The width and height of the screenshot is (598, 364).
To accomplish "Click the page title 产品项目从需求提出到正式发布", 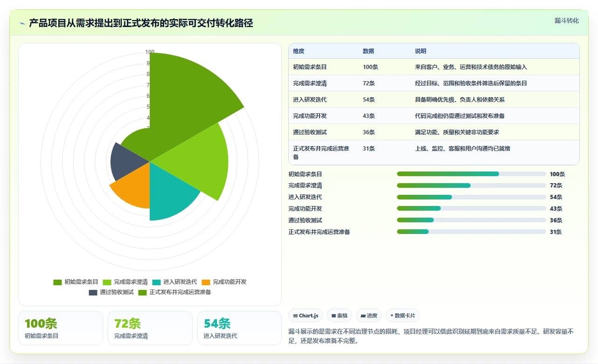I will coord(141,23).
